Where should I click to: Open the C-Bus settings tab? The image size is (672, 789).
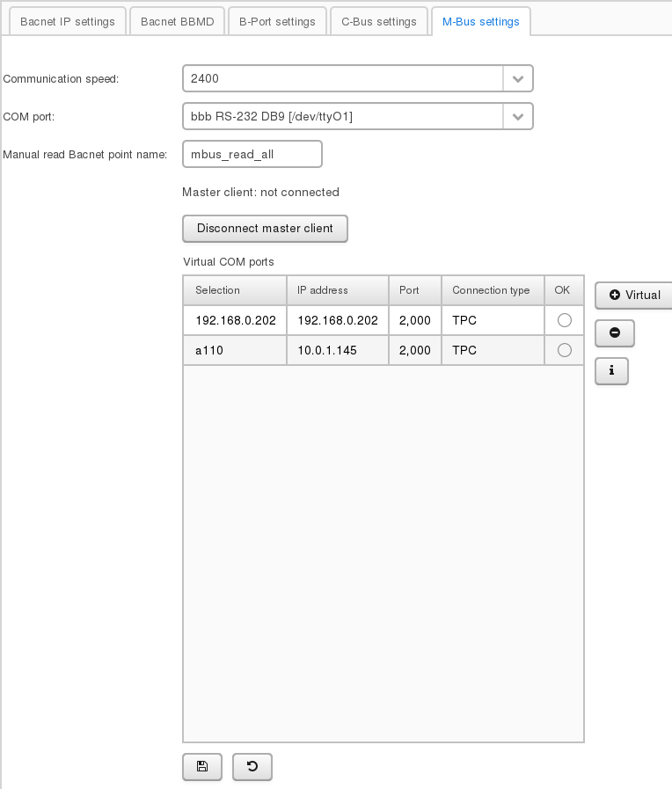tap(379, 22)
